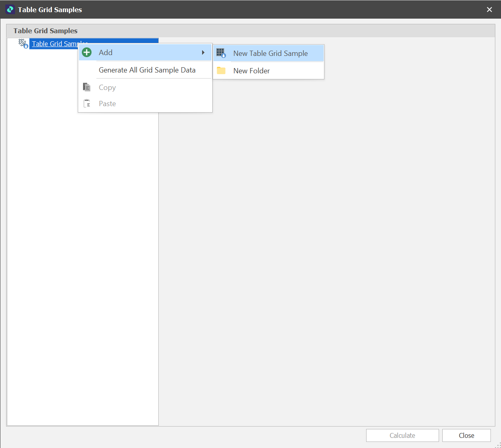This screenshot has width=501, height=448.
Task: Close the Table Grid Samples dialog window
Action: click(x=489, y=9)
